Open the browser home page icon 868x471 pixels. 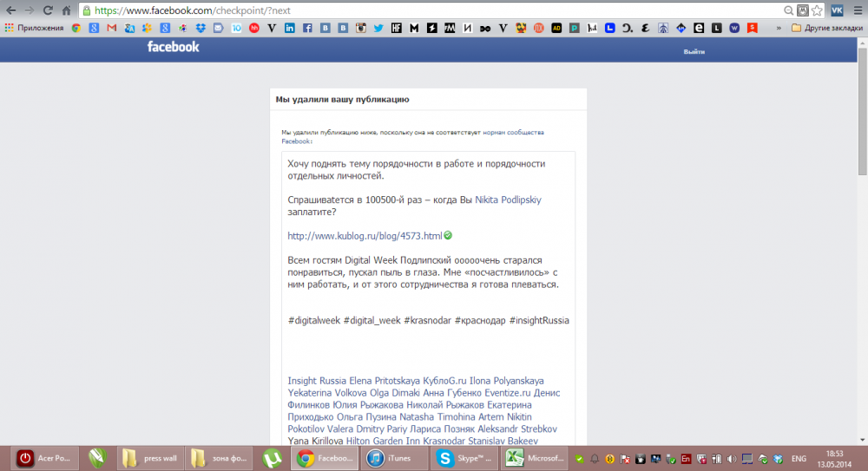coord(67,10)
